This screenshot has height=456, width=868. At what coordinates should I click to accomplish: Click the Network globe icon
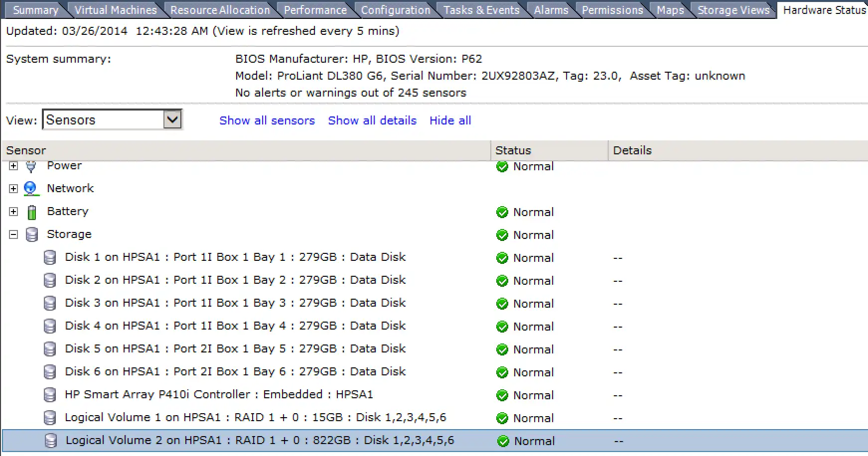pos(31,189)
